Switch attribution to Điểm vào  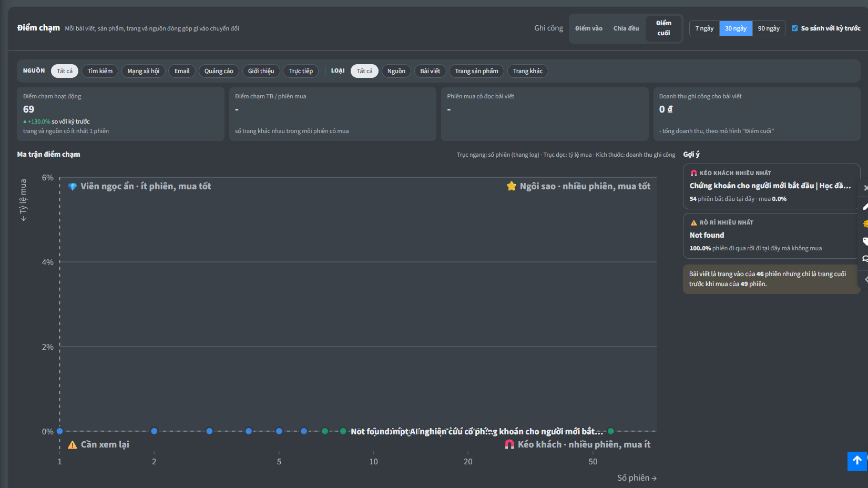589,28
